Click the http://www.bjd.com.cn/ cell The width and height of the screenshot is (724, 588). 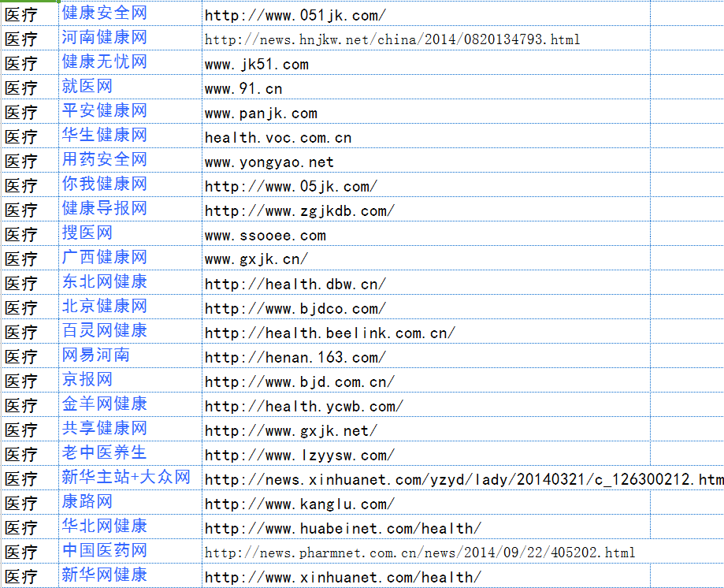click(426, 380)
